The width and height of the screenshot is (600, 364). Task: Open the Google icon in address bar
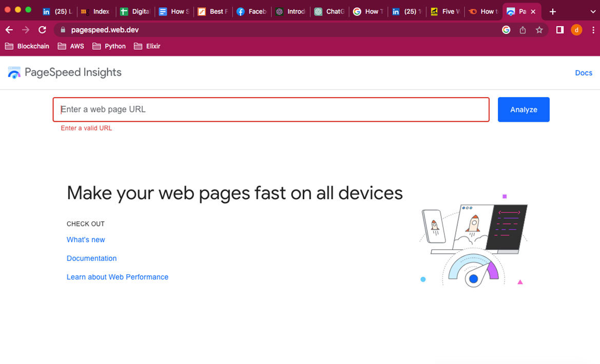pyautogui.click(x=506, y=30)
